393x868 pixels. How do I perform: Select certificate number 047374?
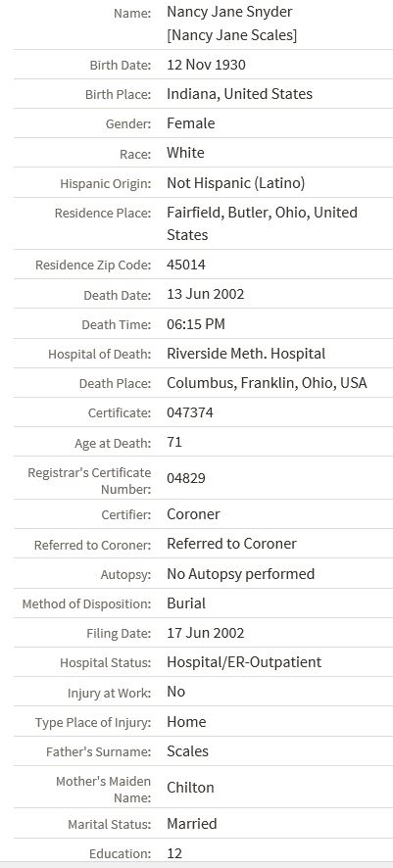pyautogui.click(x=190, y=412)
